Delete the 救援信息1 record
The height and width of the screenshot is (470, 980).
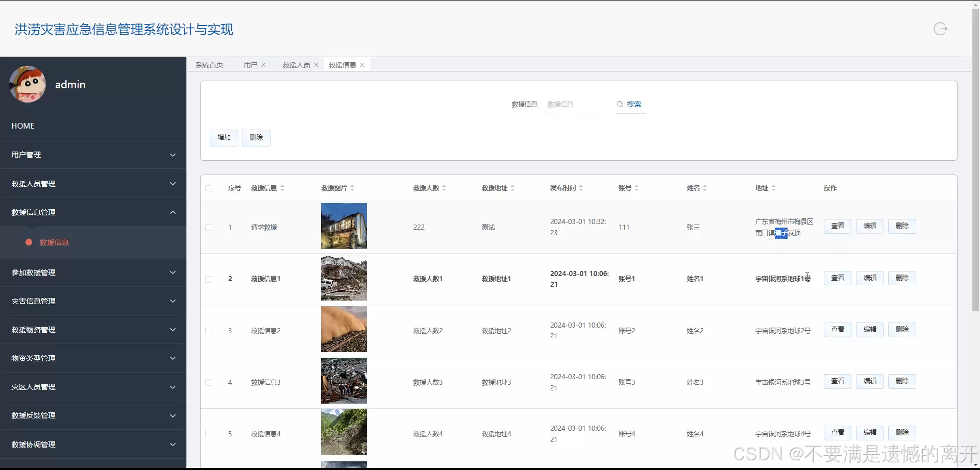point(902,278)
